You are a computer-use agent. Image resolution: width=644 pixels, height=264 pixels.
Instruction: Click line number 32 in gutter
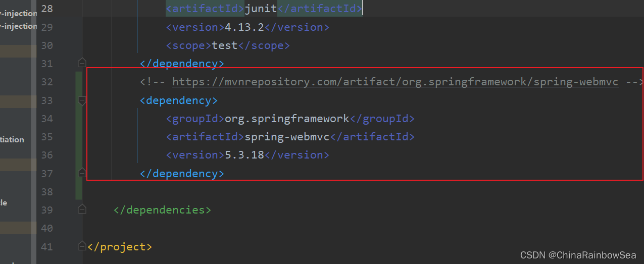click(x=46, y=82)
